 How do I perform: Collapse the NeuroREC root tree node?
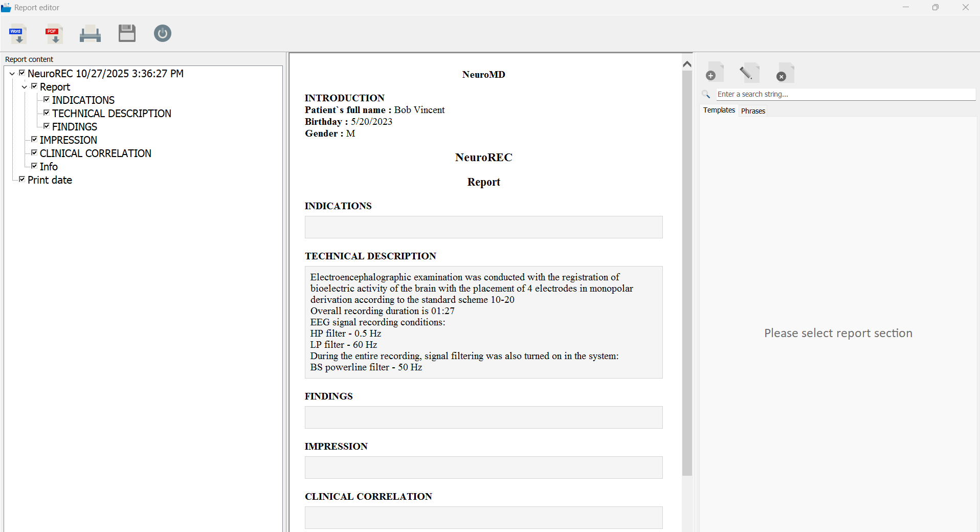[x=12, y=74]
